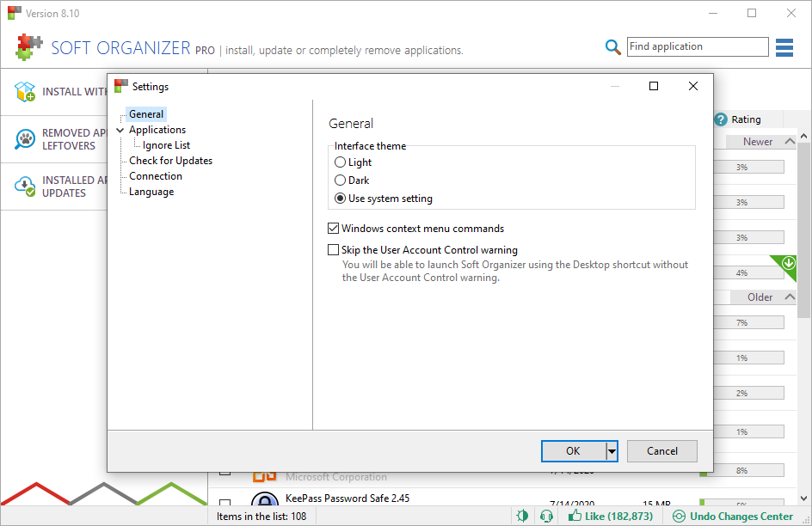Click the Removed apps leftovers paw icon
This screenshot has height=526, width=812.
tap(25, 139)
